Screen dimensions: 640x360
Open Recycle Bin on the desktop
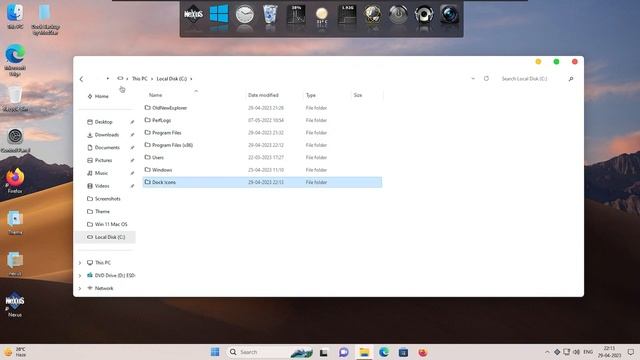15,99
